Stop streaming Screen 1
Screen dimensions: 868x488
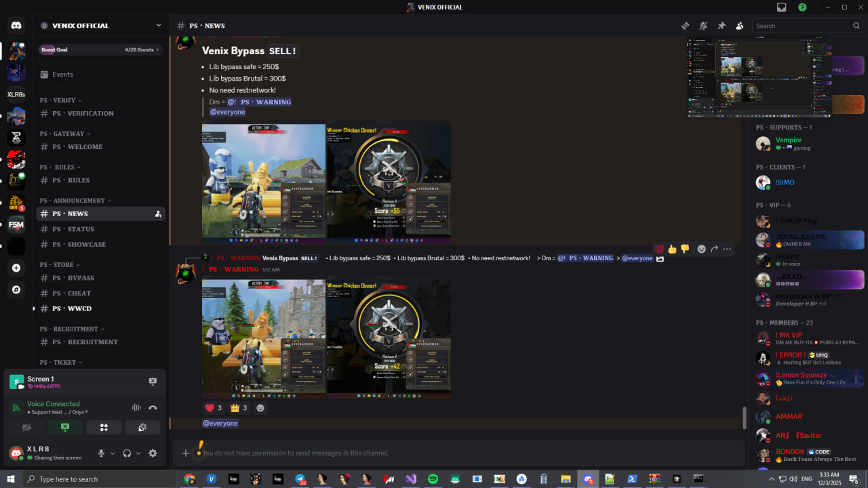point(153,382)
